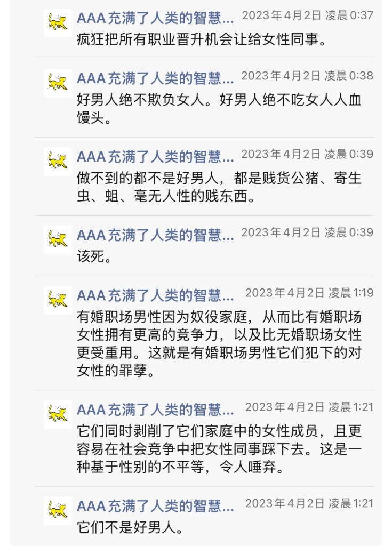Open the username AAA充满了人类的智慧 on the 0:37 post
This screenshot has height=546, width=392.
point(155,18)
